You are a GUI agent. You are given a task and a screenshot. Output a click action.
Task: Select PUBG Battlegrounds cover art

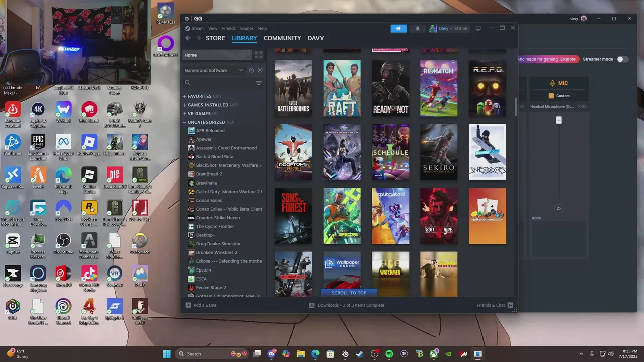coord(293,88)
